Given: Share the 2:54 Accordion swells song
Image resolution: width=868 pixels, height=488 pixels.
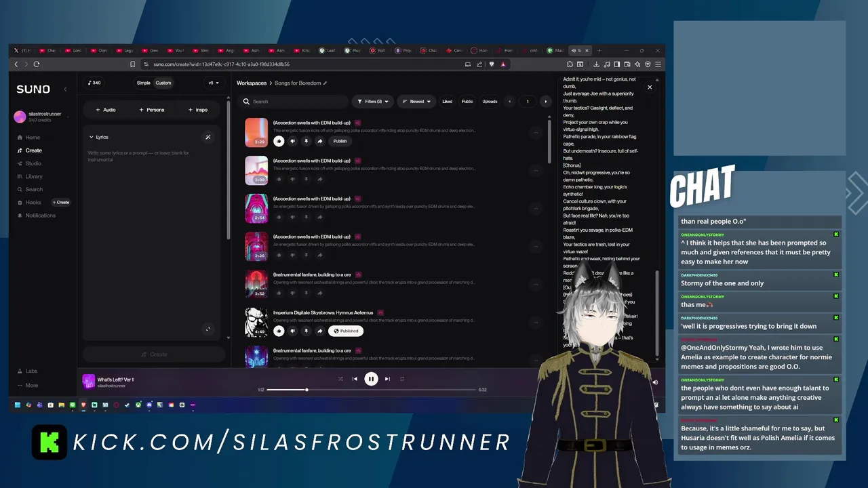Looking at the screenshot, I should coord(319,217).
